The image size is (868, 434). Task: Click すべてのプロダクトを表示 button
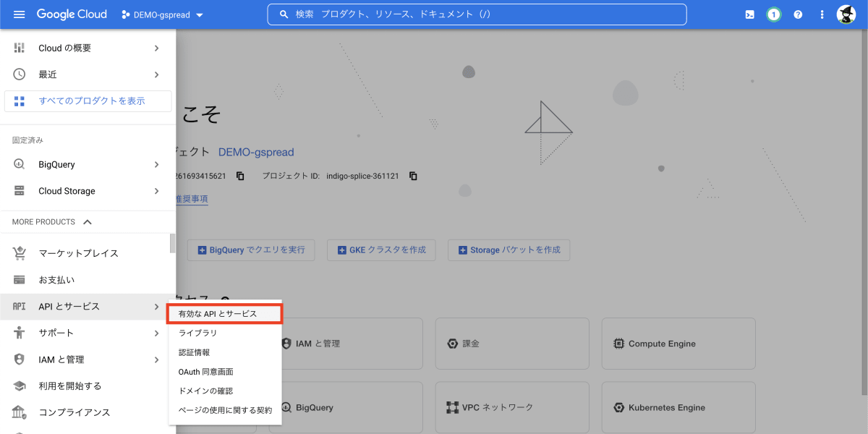pyautogui.click(x=88, y=101)
